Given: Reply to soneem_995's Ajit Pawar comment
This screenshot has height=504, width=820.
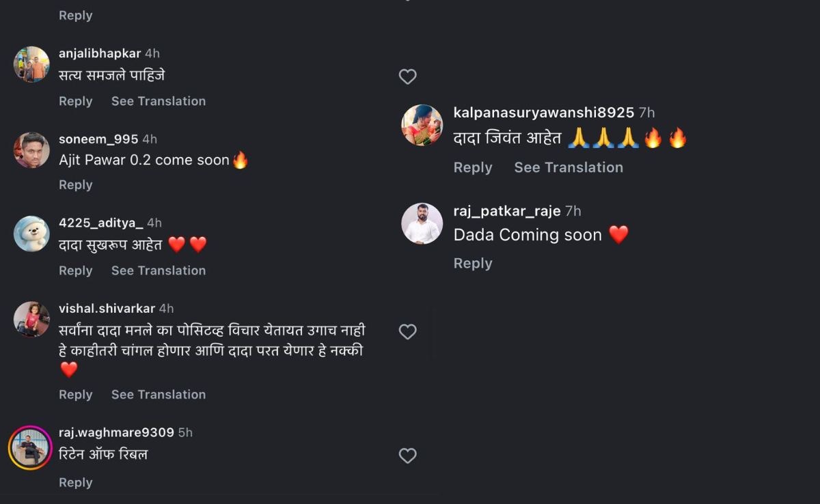Looking at the screenshot, I should coord(75,185).
